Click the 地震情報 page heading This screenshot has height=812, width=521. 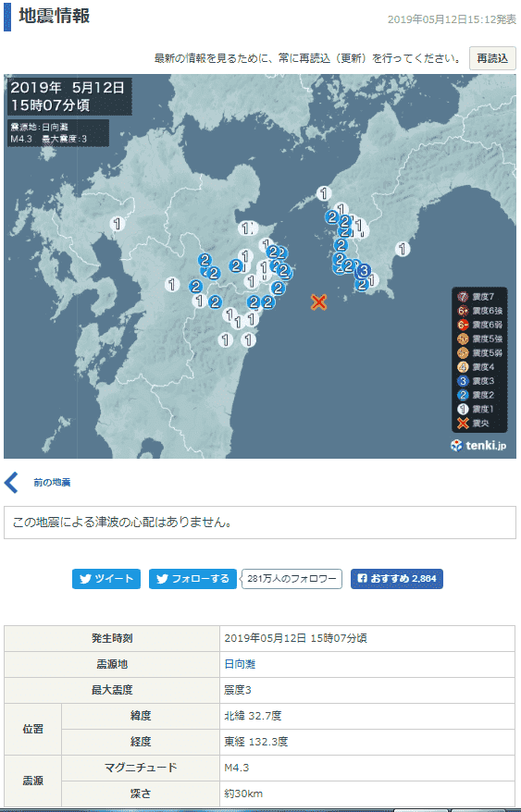pos(55,16)
